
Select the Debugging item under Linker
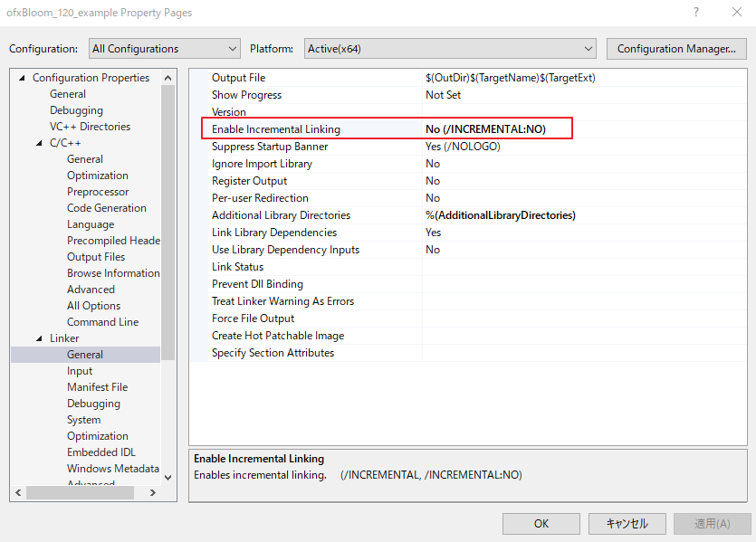coord(92,403)
